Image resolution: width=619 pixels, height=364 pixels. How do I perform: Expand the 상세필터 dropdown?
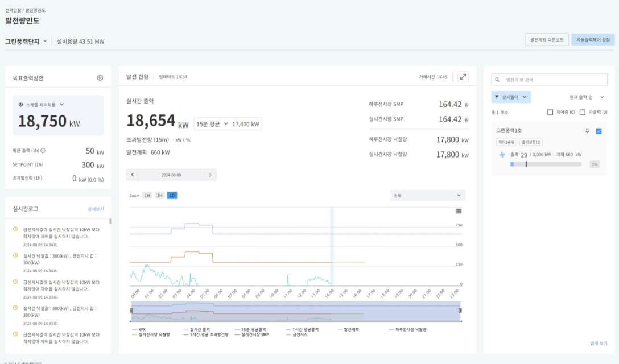(x=511, y=97)
